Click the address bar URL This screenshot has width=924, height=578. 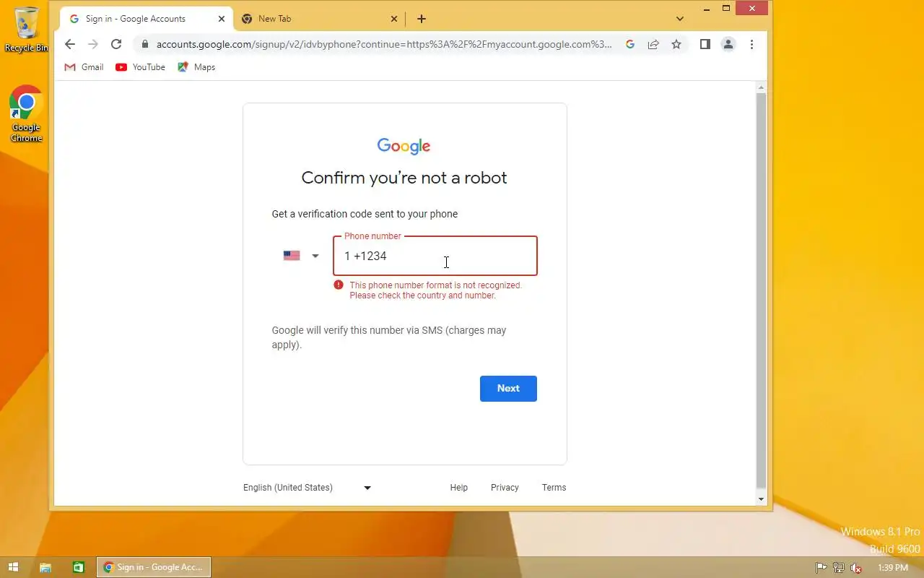point(384,44)
